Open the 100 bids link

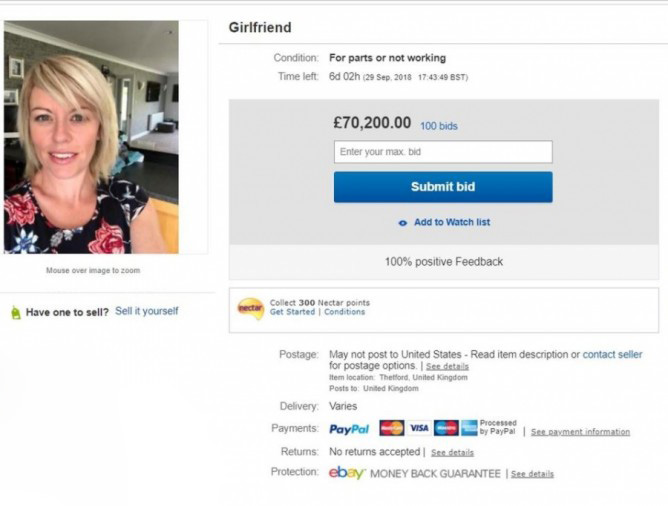tap(439, 126)
